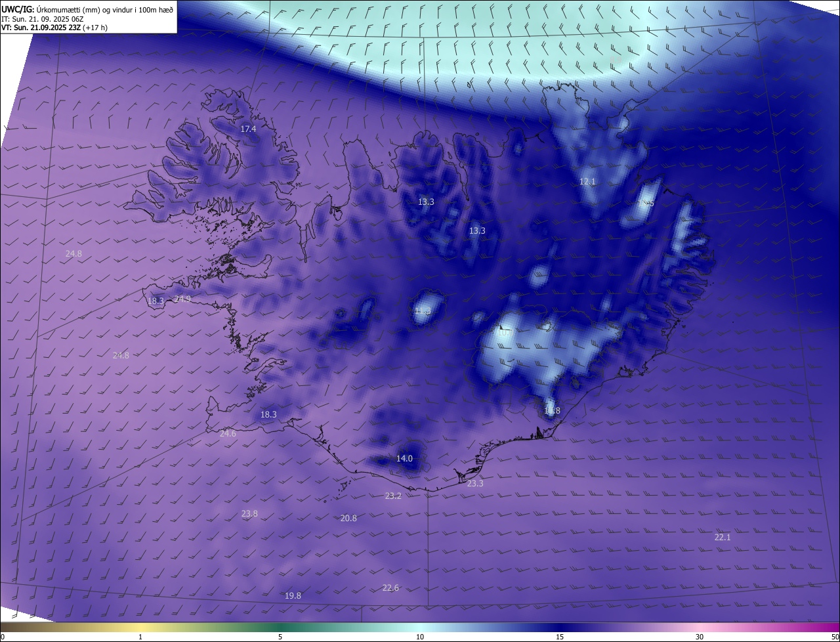840x642 pixels.
Task: Click the color scale tick labeled 1
Action: tap(140, 637)
